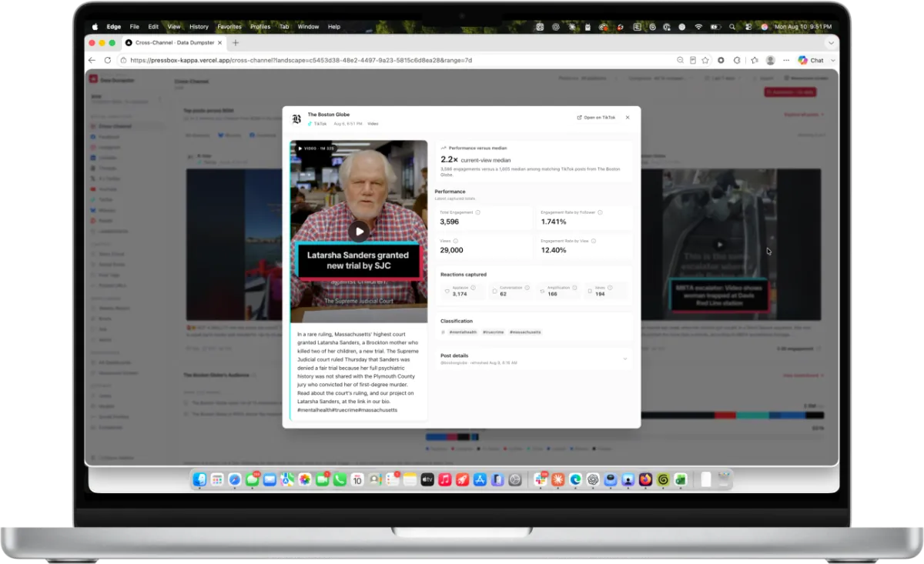Select the #truecrime classification tag

click(x=494, y=332)
